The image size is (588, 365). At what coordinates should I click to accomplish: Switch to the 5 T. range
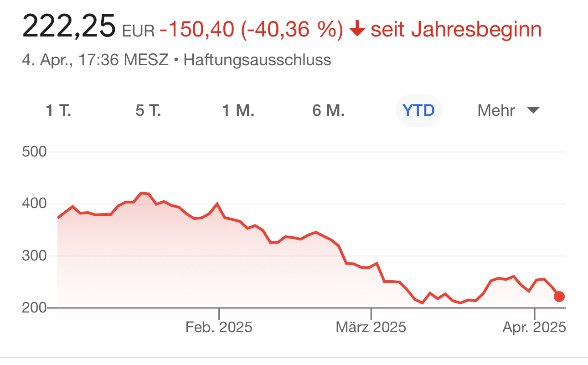point(148,110)
